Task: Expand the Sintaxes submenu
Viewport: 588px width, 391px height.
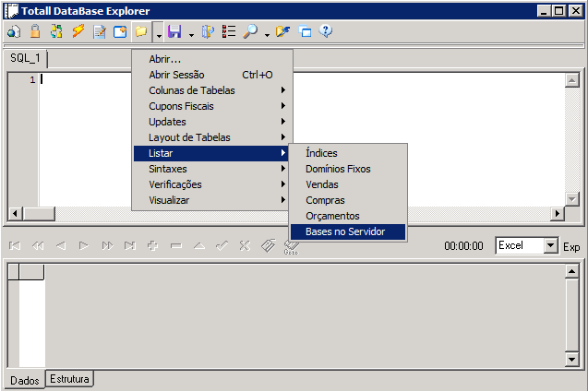Action: (210, 169)
